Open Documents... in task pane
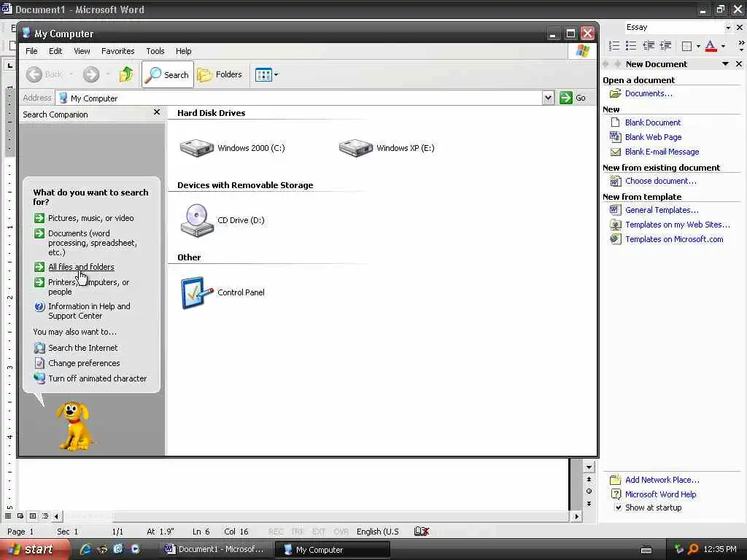This screenshot has width=747, height=560. pyautogui.click(x=649, y=93)
